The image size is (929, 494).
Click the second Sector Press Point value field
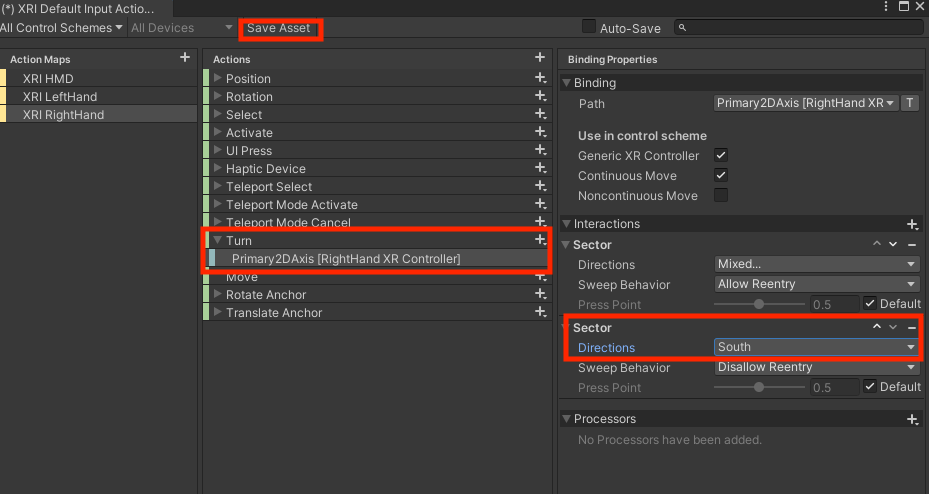(834, 387)
